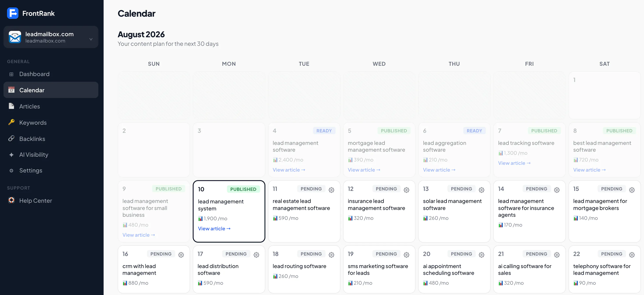Viewport: 644px width, 295px height.
Task: Click the FrontRank logo icon
Action: pyautogui.click(x=13, y=13)
